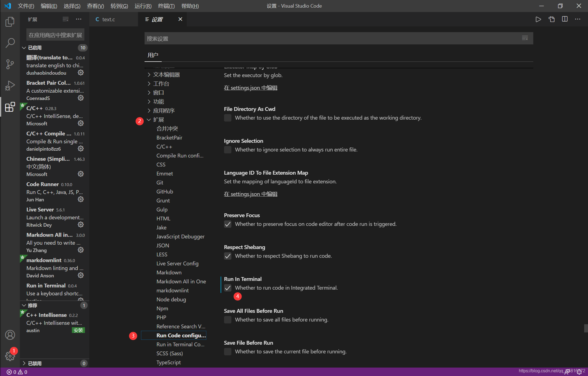Open the gear menu for C/C++ Compile Run
The width and height of the screenshot is (588, 376).
[81, 148]
